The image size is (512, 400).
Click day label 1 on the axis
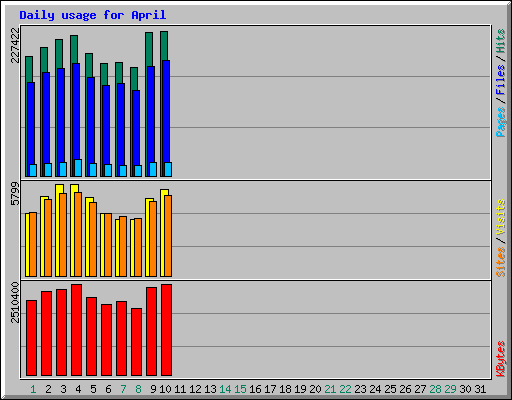pyautogui.click(x=33, y=389)
